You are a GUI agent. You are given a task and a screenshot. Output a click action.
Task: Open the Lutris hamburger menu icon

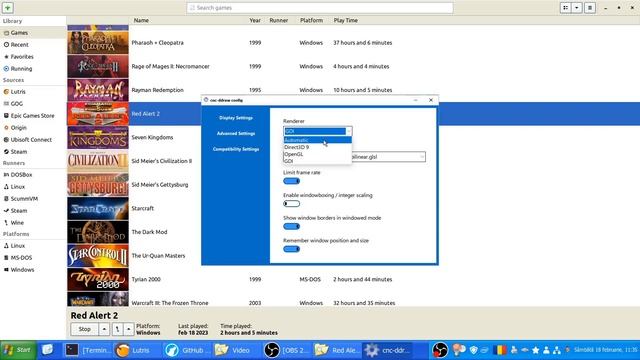coord(590,7)
